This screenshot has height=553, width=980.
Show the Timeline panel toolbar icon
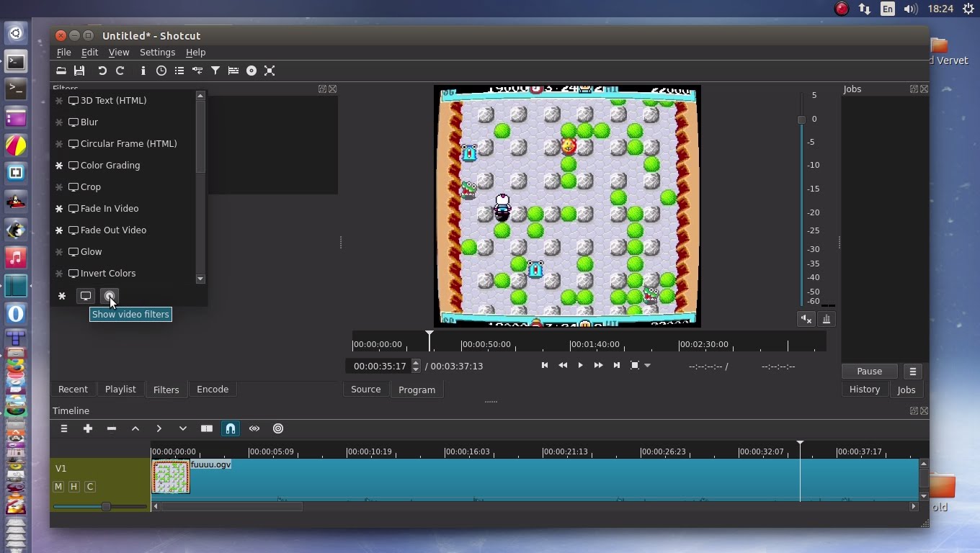point(233,71)
